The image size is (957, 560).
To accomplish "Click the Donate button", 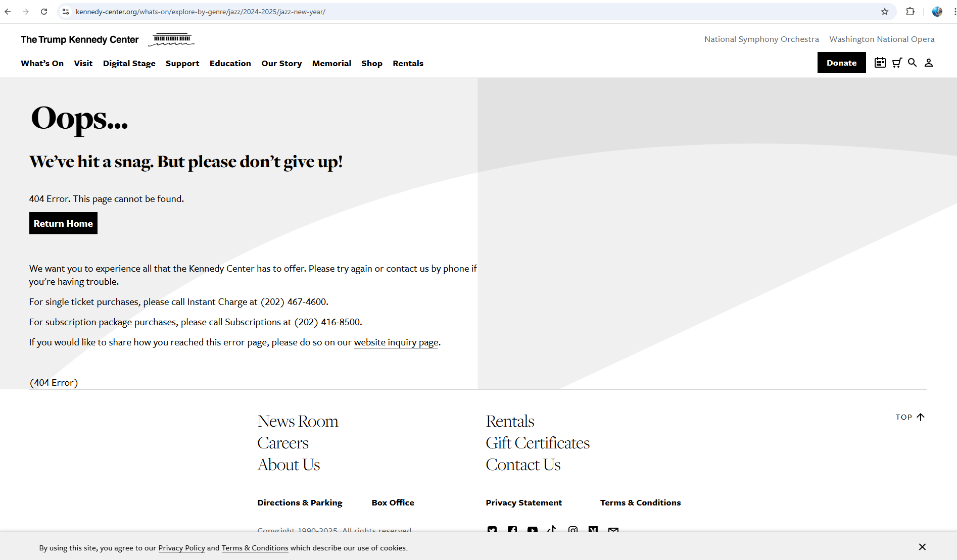I will 841,63.
